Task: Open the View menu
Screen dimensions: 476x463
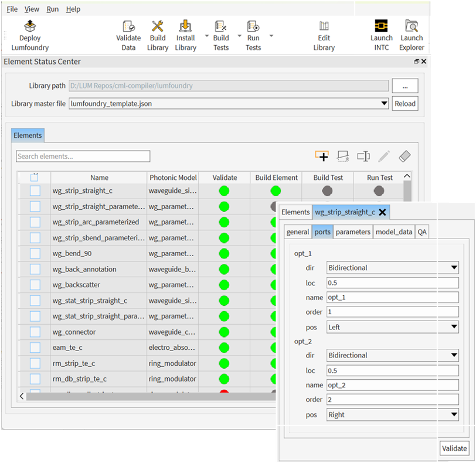Action: [x=32, y=9]
